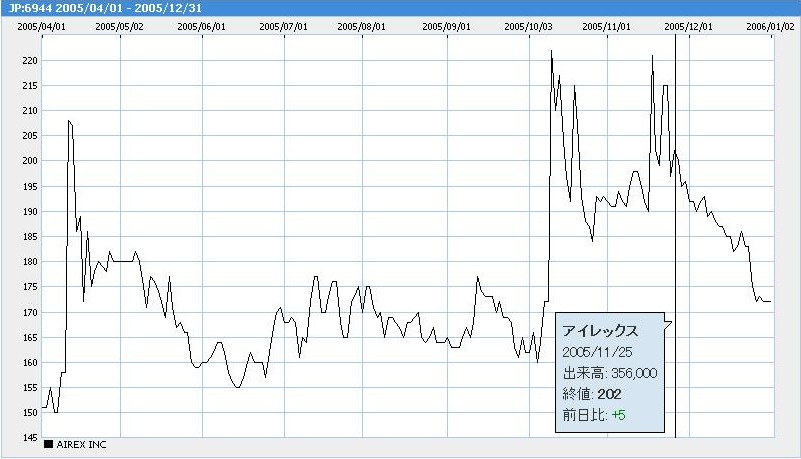Screen dimensions: 801x459
Task: Click the 145 price axis label
Action: click(x=30, y=438)
